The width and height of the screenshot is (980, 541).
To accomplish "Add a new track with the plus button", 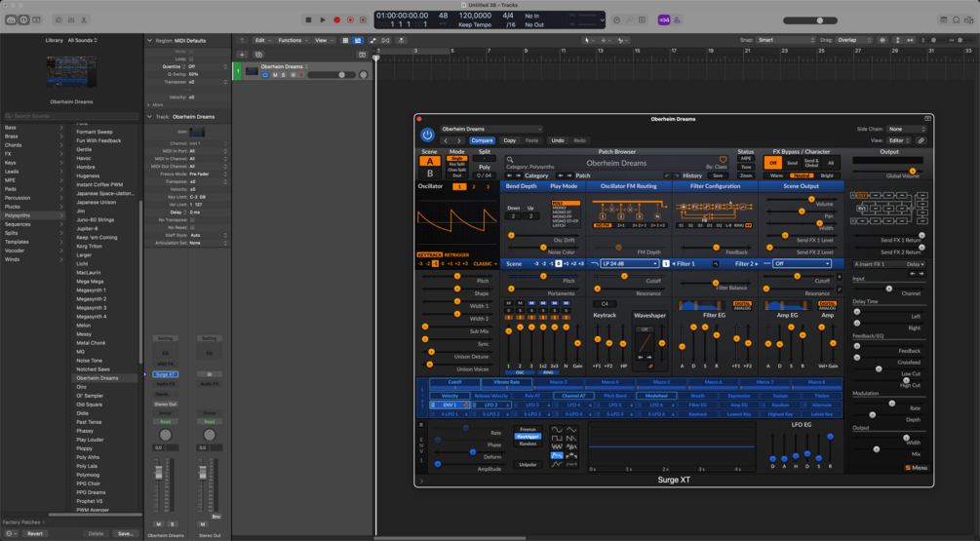I will click(x=242, y=55).
